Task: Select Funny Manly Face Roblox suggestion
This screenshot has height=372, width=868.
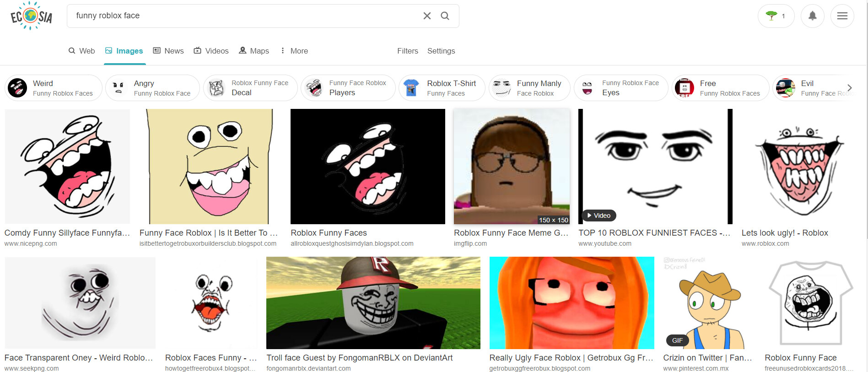Action: (529, 88)
